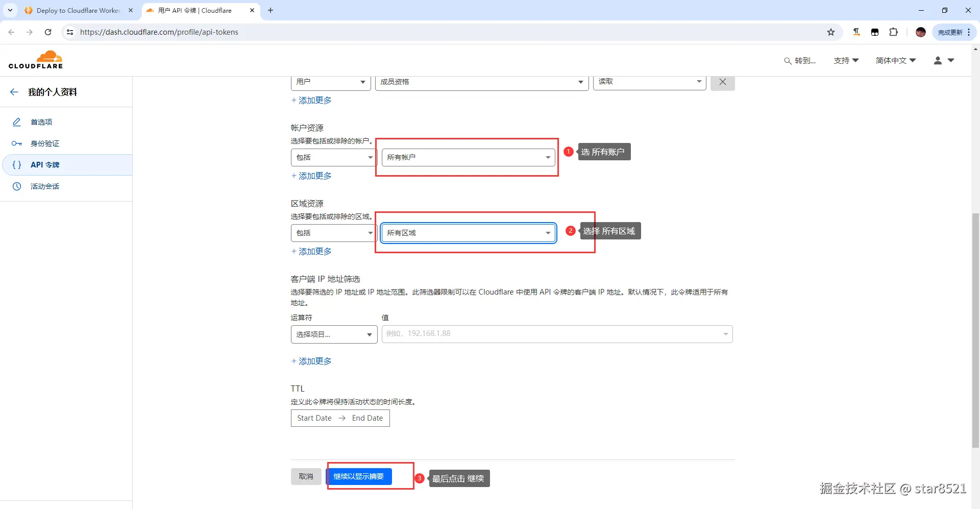Bookmark this page with the star icon
The height and width of the screenshot is (509, 980).
(x=831, y=32)
